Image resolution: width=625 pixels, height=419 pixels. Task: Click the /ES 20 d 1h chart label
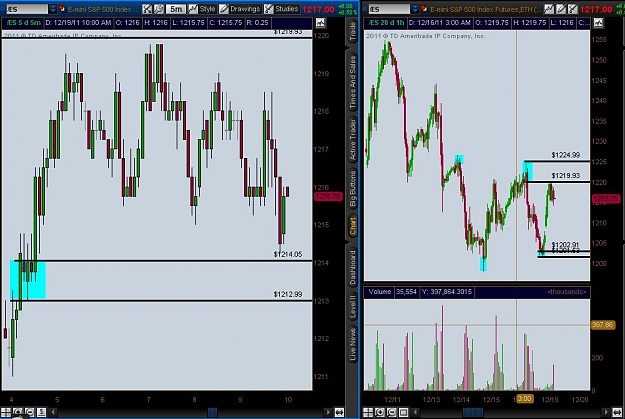point(386,23)
